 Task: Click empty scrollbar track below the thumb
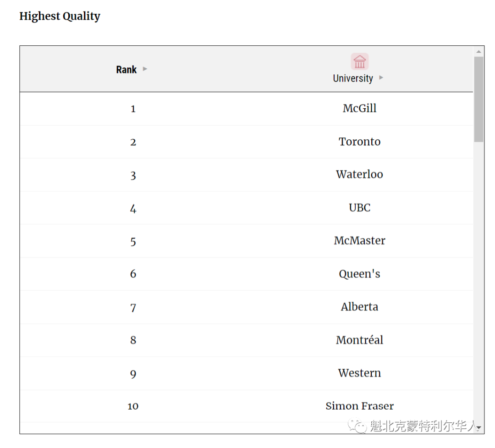tap(478, 283)
